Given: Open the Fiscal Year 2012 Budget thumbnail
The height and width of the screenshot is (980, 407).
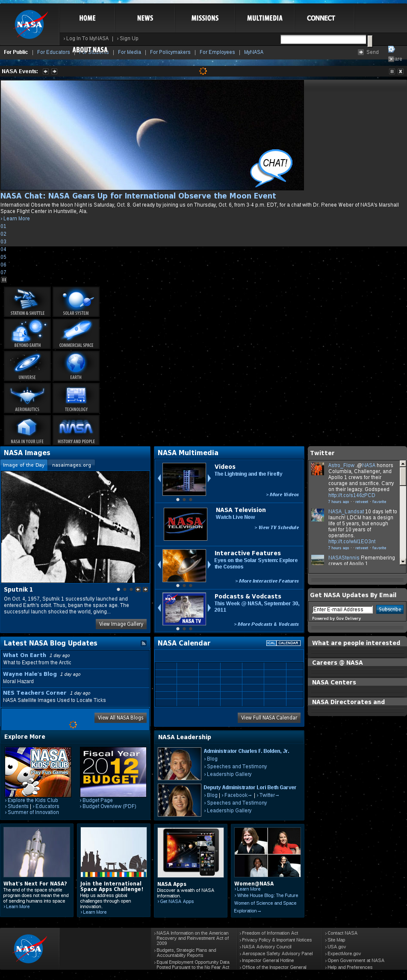Looking at the screenshot, I should tap(113, 772).
